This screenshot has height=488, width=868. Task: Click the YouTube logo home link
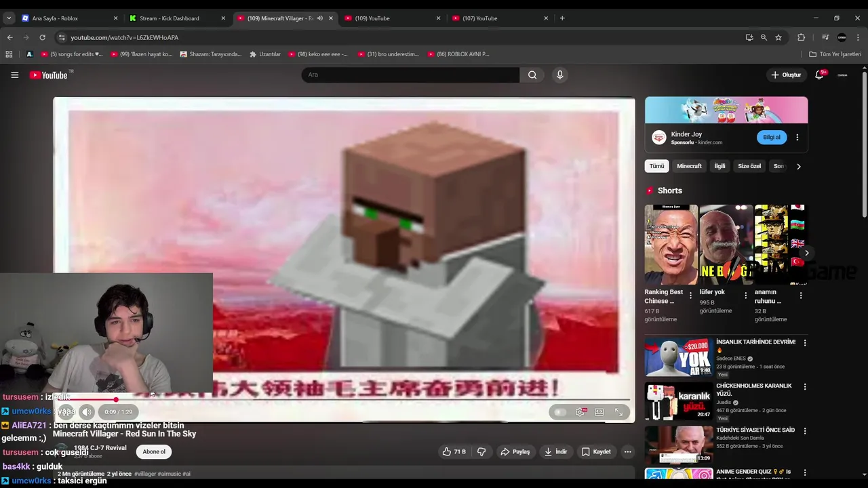point(49,75)
